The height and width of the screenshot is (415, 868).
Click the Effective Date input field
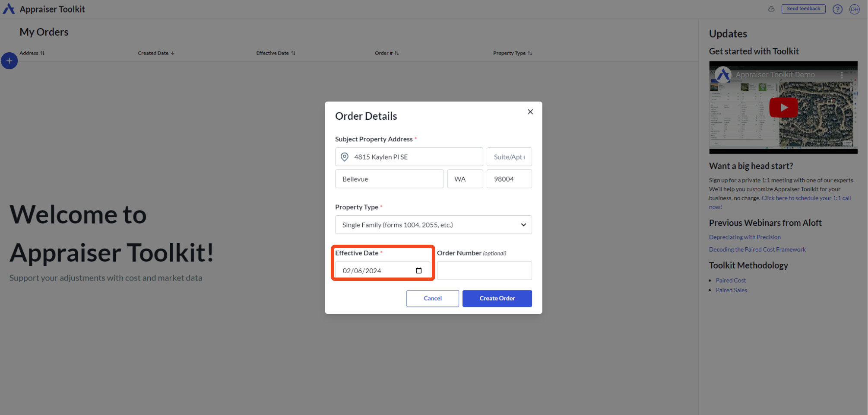[383, 271]
